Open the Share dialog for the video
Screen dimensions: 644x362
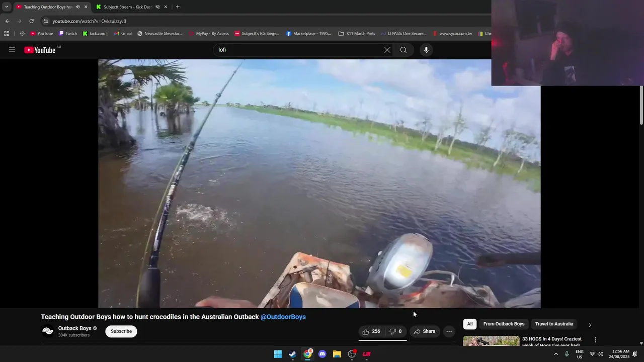[x=424, y=331]
